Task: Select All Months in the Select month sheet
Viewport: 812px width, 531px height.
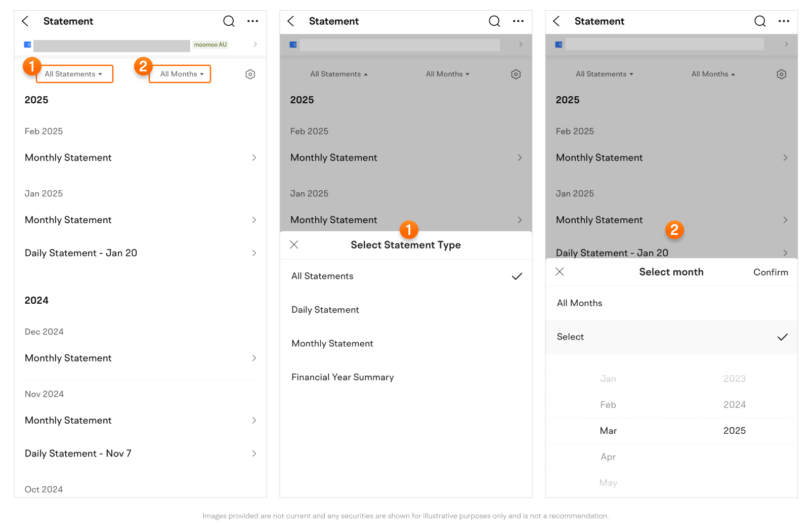Action: click(580, 303)
